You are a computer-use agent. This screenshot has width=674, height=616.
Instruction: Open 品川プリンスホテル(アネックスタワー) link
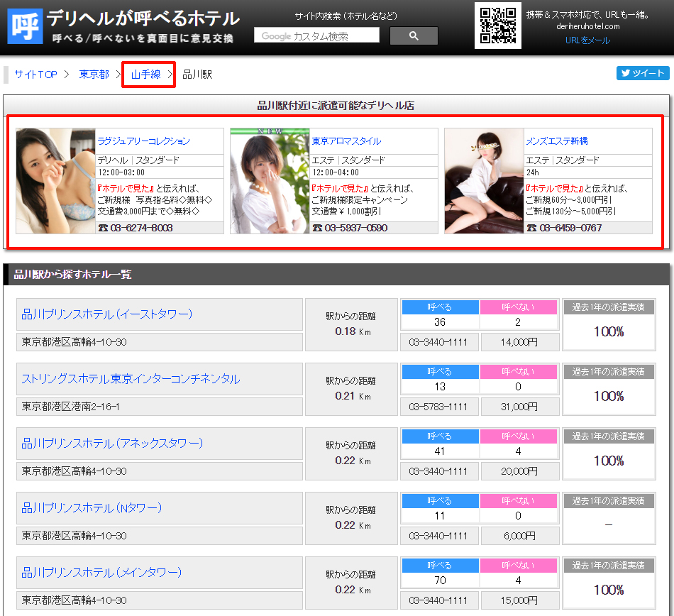pyautogui.click(x=112, y=443)
